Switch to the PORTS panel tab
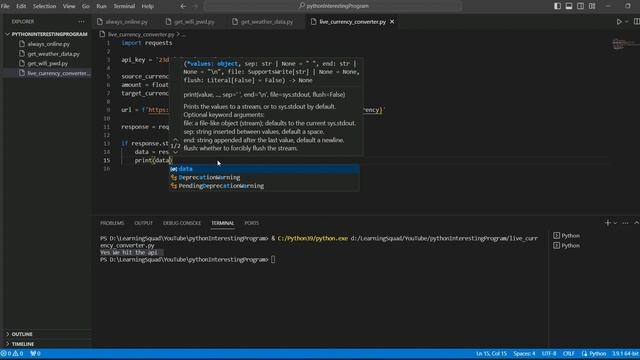This screenshot has height=360, width=640. click(251, 223)
